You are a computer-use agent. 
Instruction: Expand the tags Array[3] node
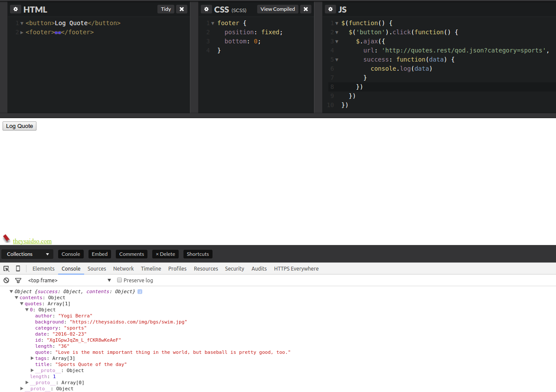click(x=33, y=358)
